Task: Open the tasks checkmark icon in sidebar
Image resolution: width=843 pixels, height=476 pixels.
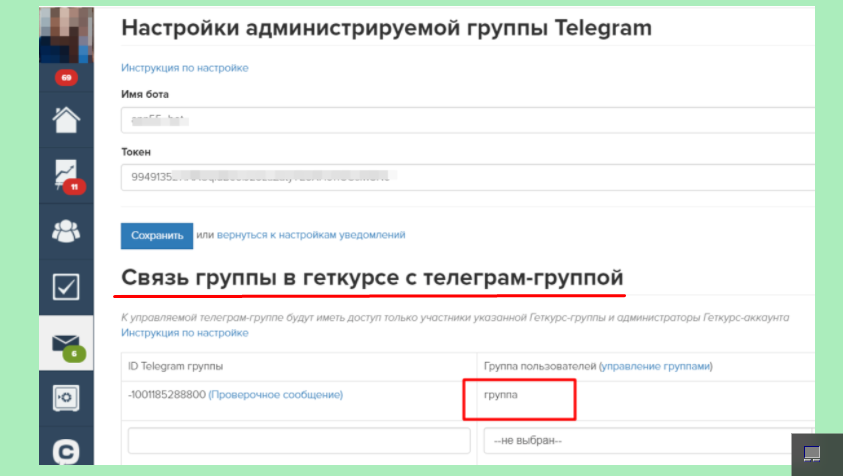Action: (67, 286)
